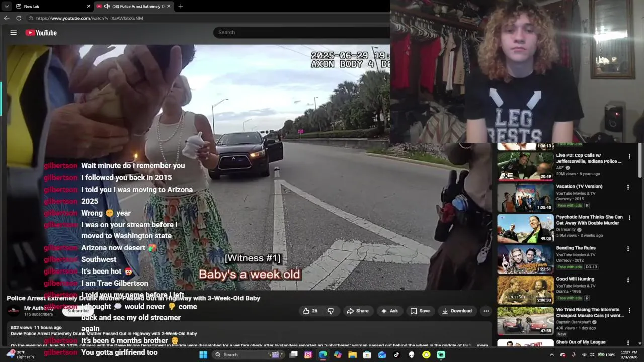The width and height of the screenshot is (644, 362).
Task: Open the clock showing 11:27 PM
Action: (x=629, y=354)
